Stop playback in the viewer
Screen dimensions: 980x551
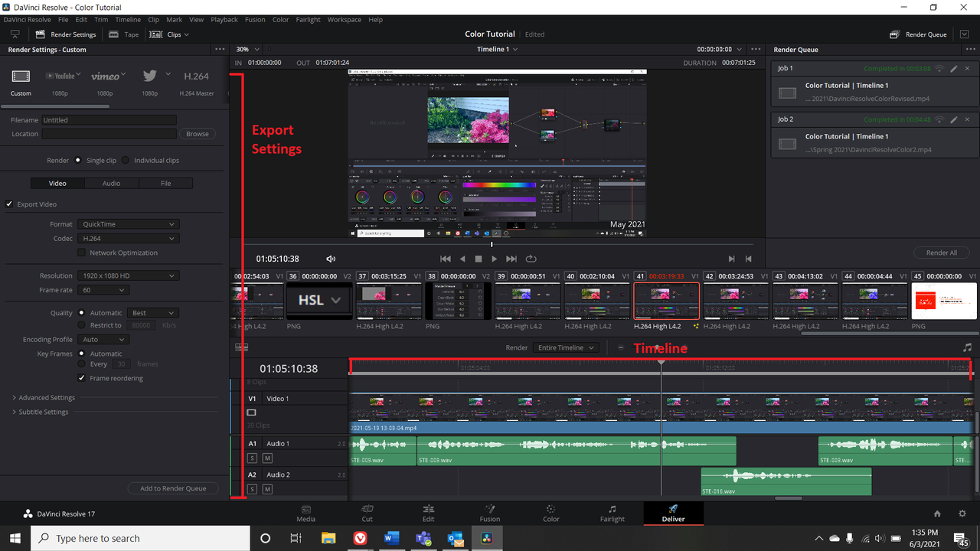[479, 259]
